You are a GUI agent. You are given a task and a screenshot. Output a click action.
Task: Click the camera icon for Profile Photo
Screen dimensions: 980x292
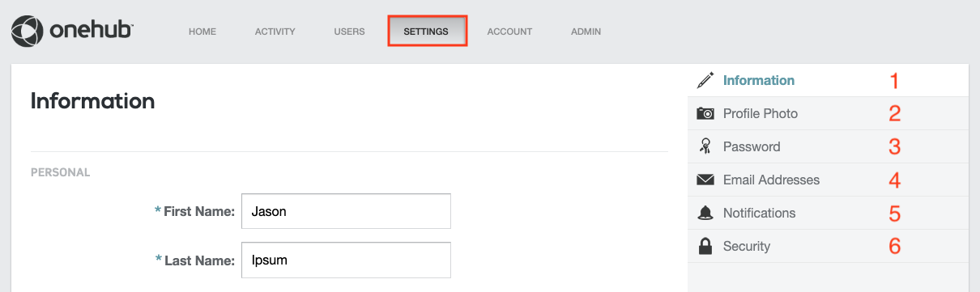tap(705, 113)
